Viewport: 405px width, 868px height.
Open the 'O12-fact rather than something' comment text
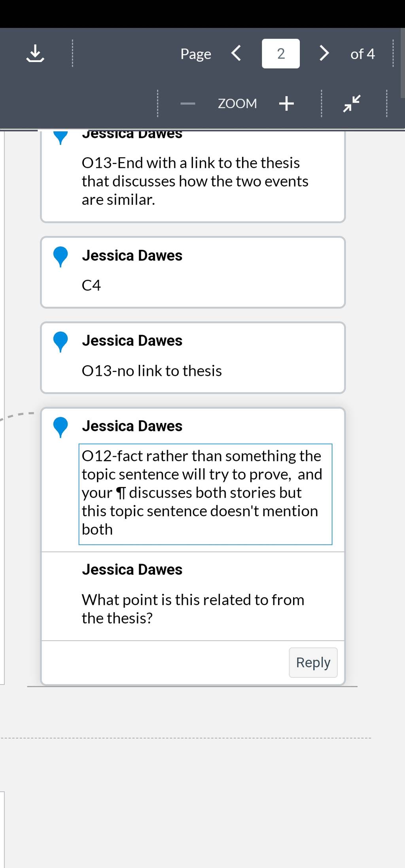pyautogui.click(x=205, y=494)
